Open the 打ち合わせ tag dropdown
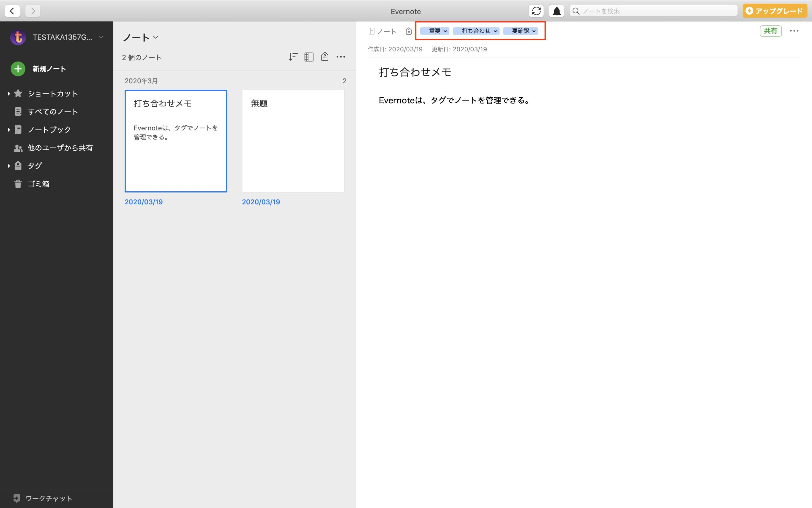This screenshot has width=812, height=508. click(x=476, y=31)
